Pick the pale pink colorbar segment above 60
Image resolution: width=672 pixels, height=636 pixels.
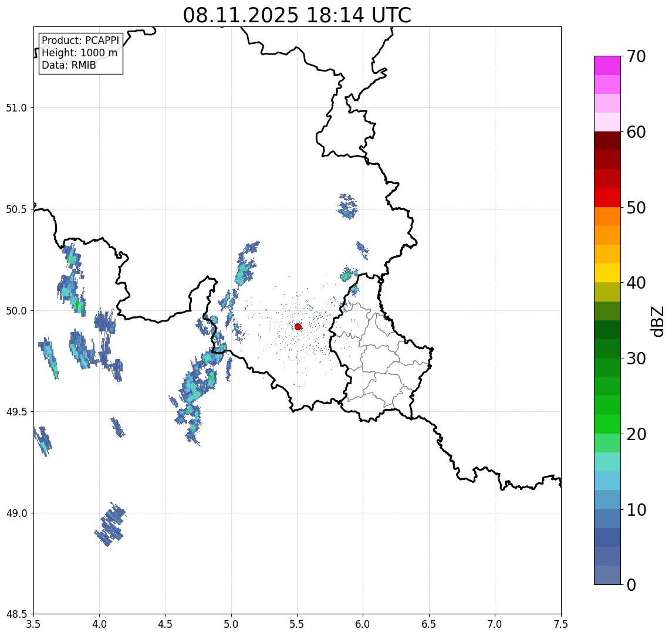point(607,122)
